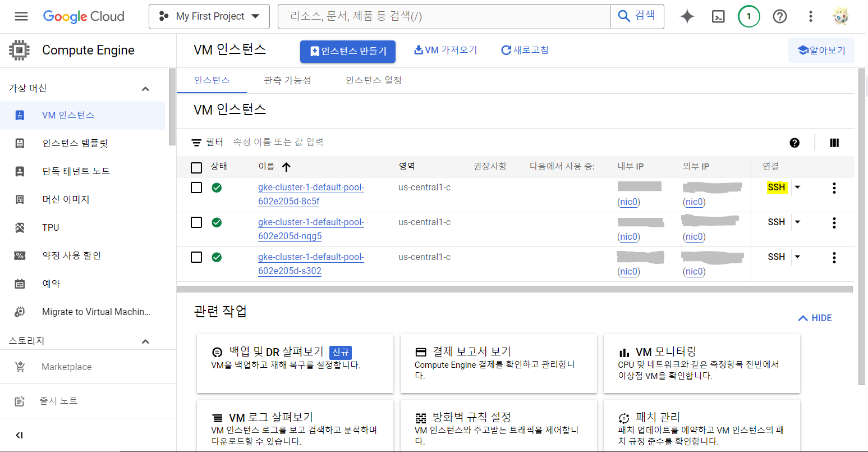Viewport: 868px width, 452px height.
Task: Collapse the 스토리지 sidebar section
Action: point(145,341)
